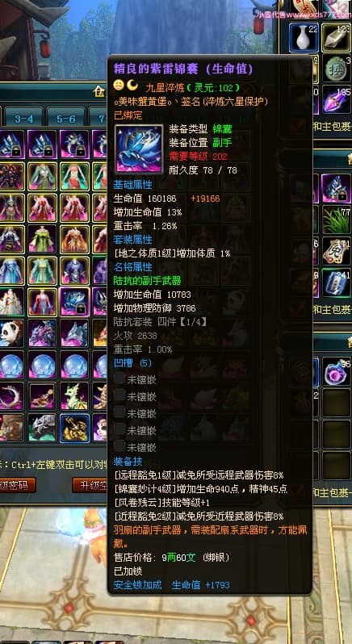Select the white porcelain vase item
Viewport: 352px width, 644px height.
pyautogui.click(x=304, y=38)
